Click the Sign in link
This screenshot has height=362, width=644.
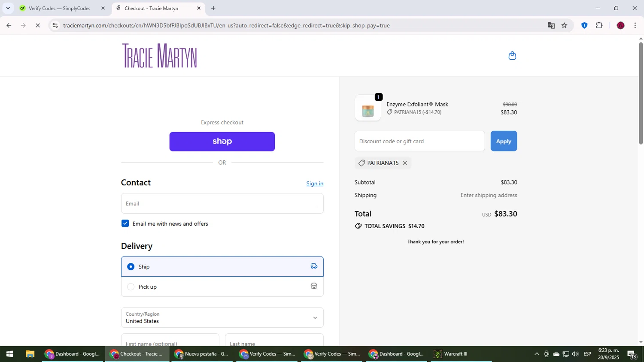pos(315,184)
